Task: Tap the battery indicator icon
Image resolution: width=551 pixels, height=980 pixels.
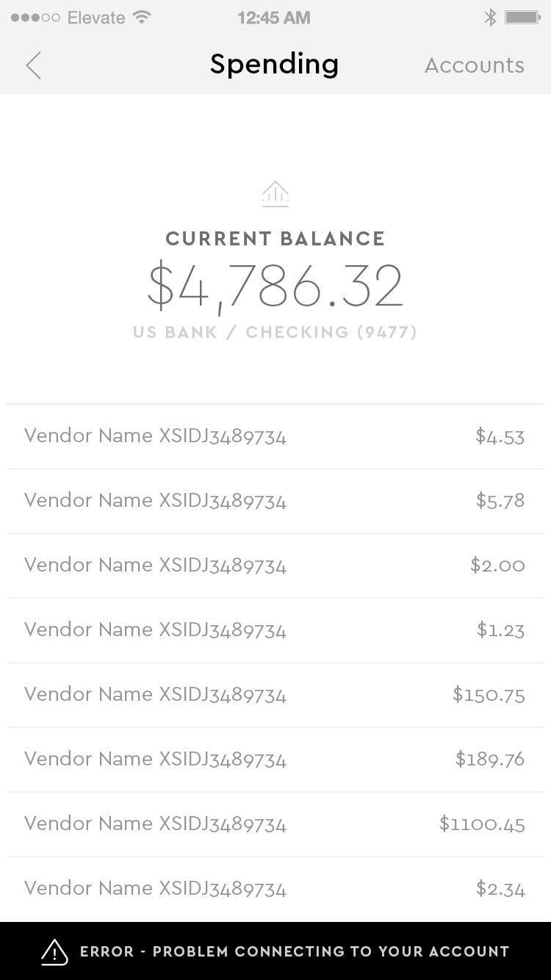Action: tap(522, 18)
